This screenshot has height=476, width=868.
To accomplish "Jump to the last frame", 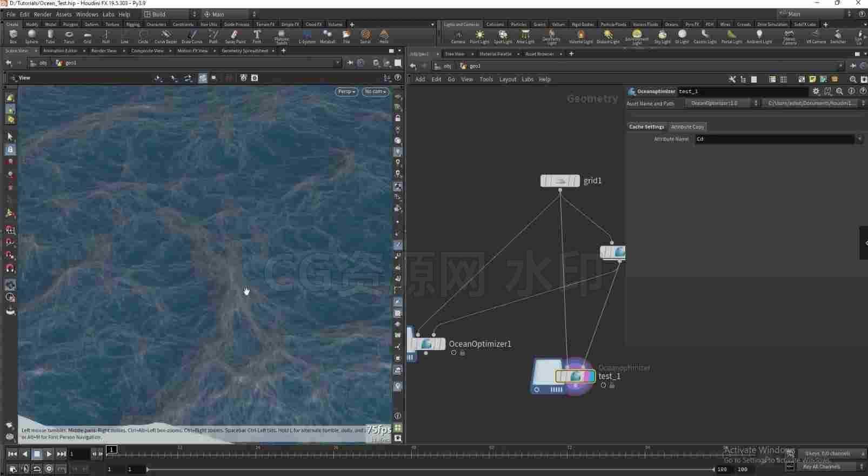I will pos(61,454).
